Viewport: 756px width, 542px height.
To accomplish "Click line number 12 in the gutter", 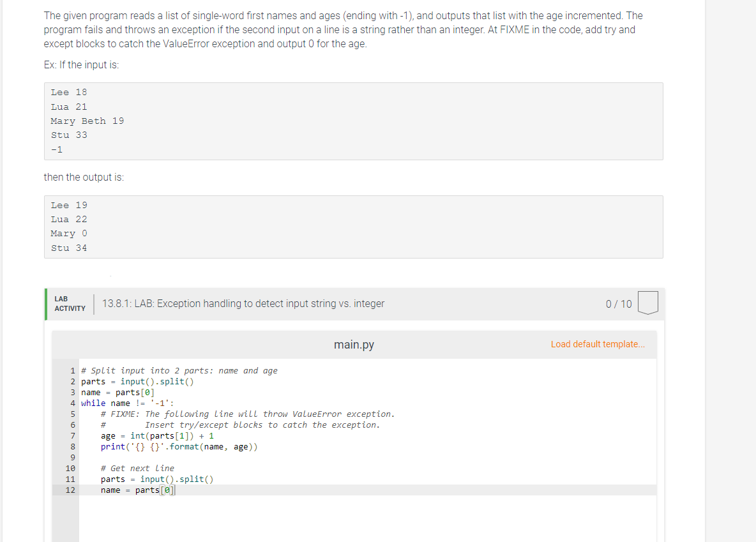I will 70,490.
